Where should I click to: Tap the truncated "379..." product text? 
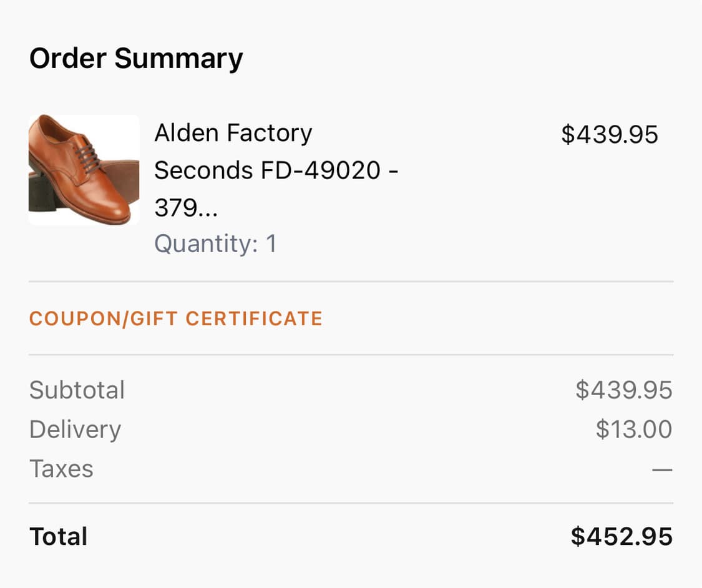(x=186, y=207)
